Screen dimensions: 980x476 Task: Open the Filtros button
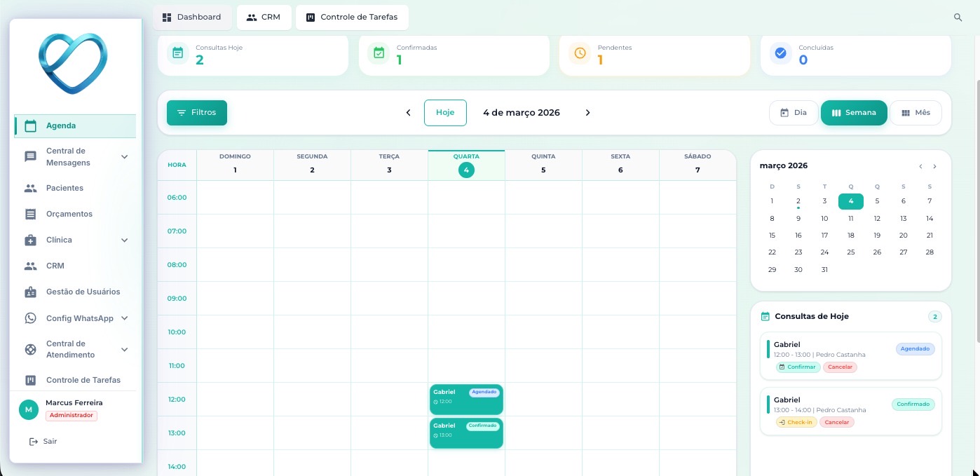[197, 113]
